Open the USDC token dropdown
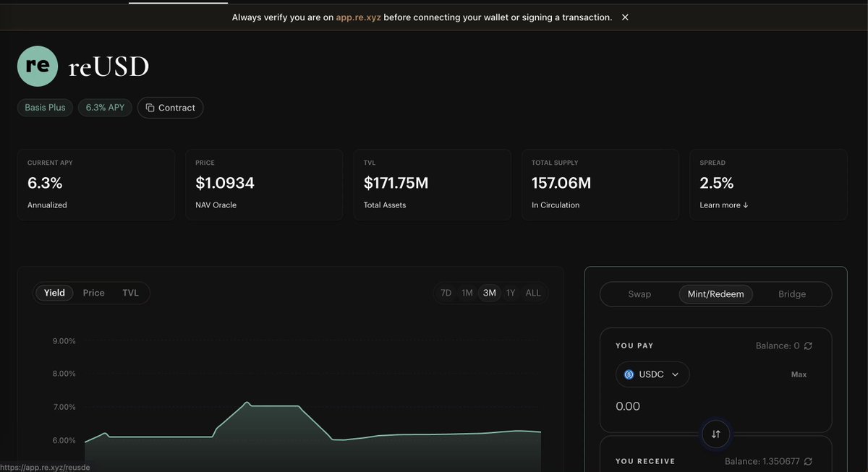Screen dimensions: 868x472 (x=652, y=374)
